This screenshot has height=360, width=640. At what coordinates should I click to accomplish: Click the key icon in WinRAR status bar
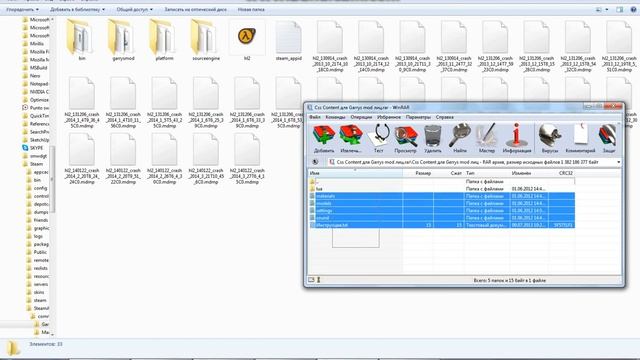point(319,280)
